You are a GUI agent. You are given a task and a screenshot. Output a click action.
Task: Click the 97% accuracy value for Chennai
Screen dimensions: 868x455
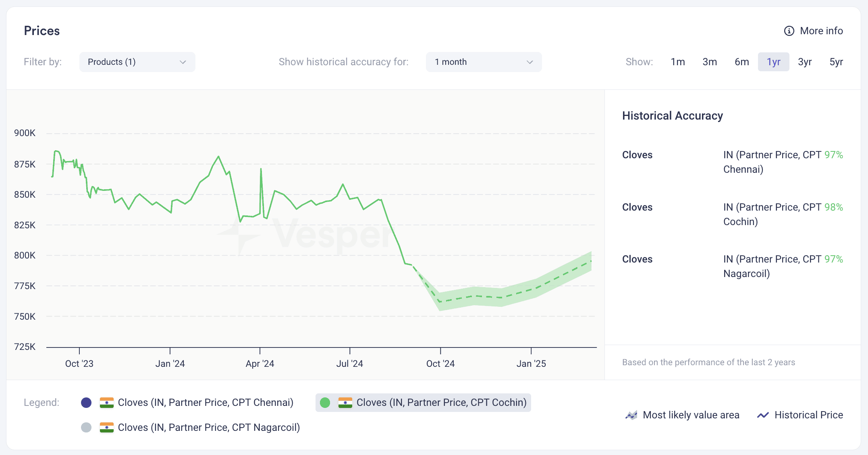(x=834, y=155)
